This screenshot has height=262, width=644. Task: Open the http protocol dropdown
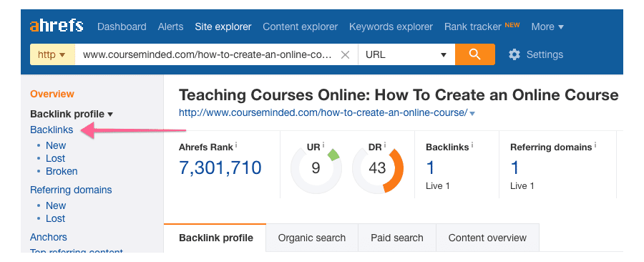[52, 54]
